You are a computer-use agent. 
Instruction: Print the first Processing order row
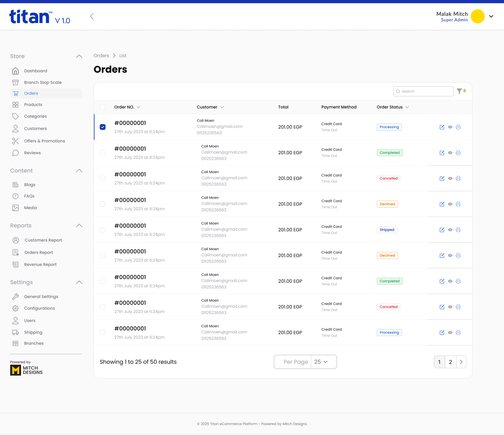(458, 127)
